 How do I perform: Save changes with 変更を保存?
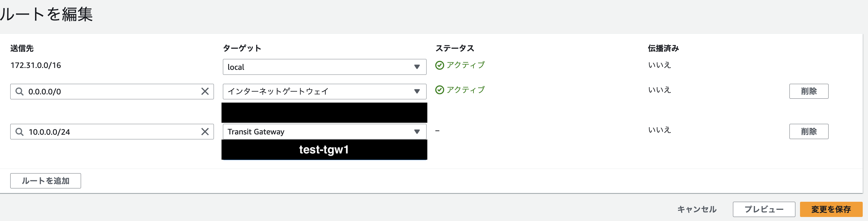pos(831,209)
